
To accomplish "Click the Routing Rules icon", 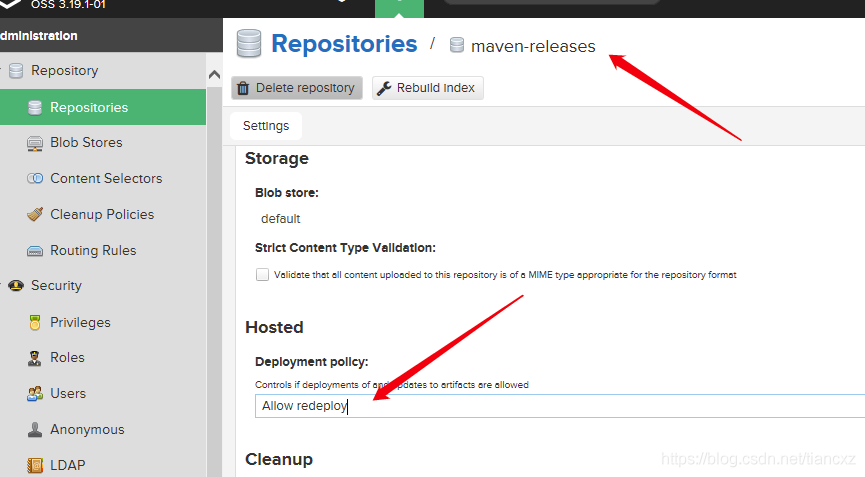I will click(x=35, y=251).
